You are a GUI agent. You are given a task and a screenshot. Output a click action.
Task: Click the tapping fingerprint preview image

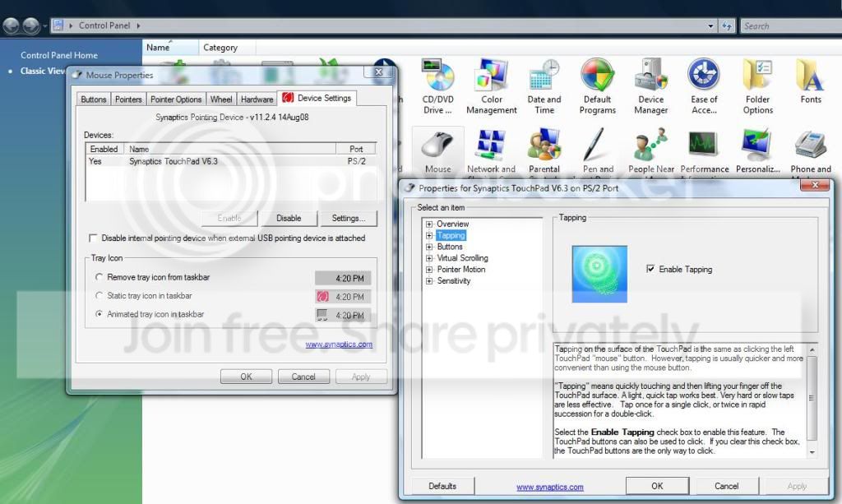(x=599, y=274)
